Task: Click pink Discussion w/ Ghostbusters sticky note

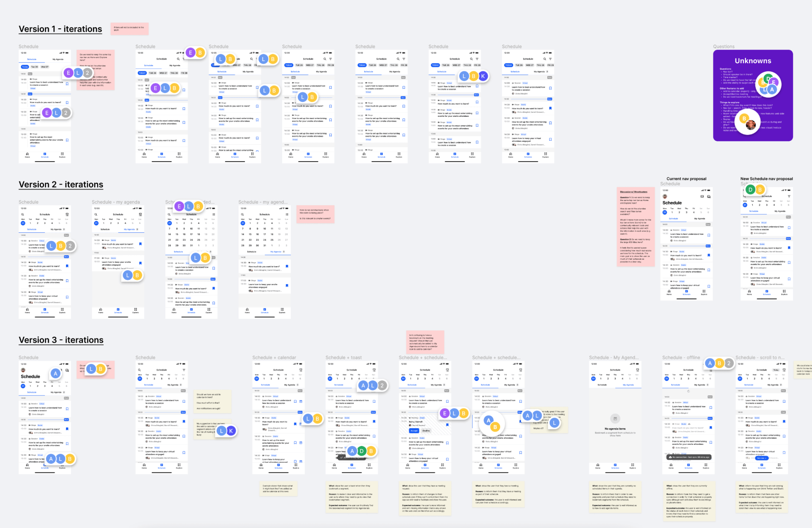Action: 636,227
